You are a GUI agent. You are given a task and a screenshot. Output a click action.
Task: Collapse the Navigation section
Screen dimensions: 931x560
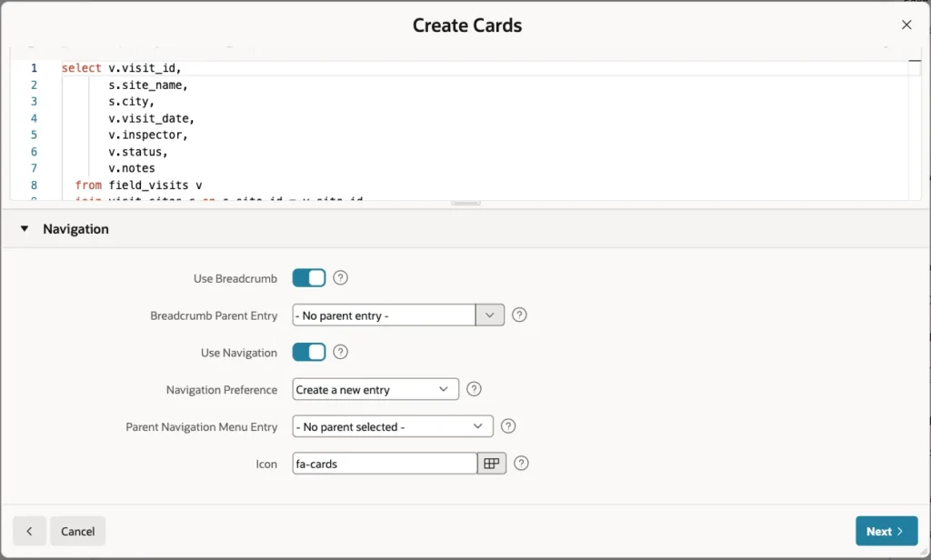(x=25, y=228)
